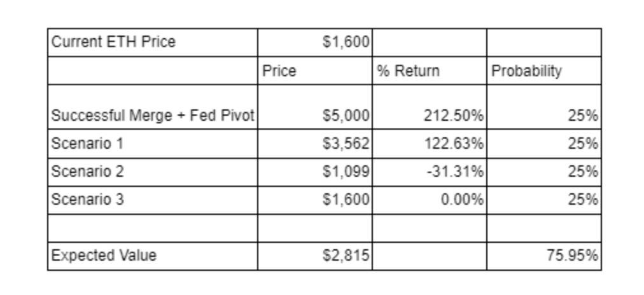Viewport: 644px width, 295px height.
Task: Select the 0.00% return cell
Action: (x=429, y=200)
